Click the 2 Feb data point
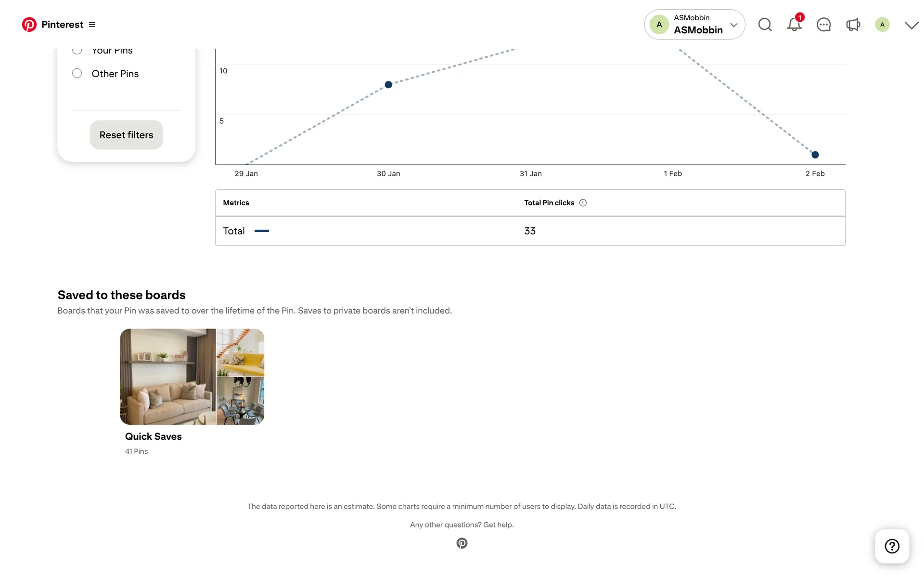Viewport: 924px width, 578px height. [815, 155]
